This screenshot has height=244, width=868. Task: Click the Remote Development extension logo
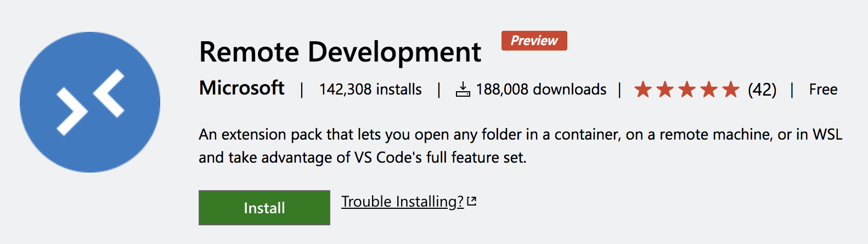tap(90, 102)
